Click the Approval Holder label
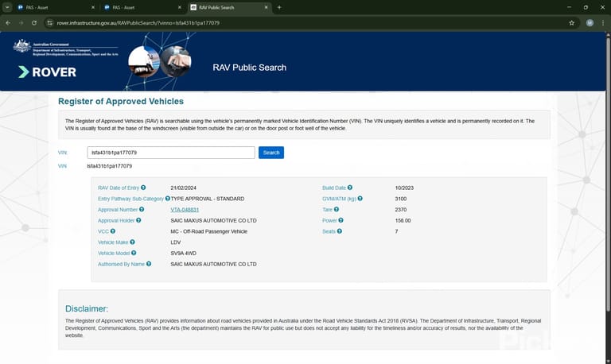Image resolution: width=611 pixels, height=364 pixels. coord(116,220)
